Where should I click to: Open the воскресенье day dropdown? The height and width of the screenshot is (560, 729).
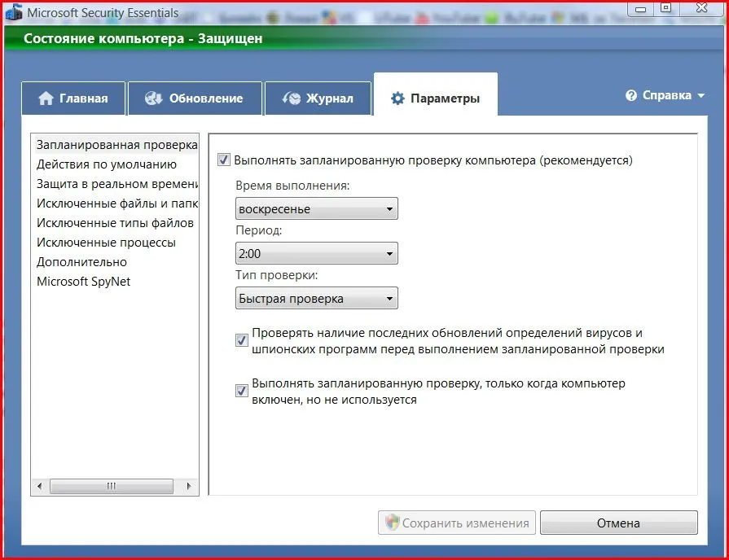click(317, 208)
